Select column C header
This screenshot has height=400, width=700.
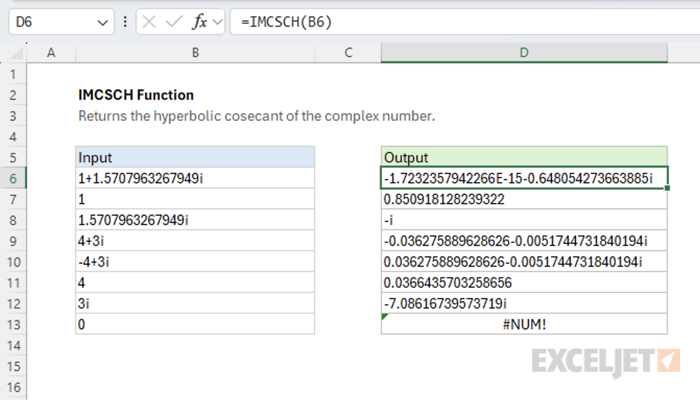click(x=348, y=52)
